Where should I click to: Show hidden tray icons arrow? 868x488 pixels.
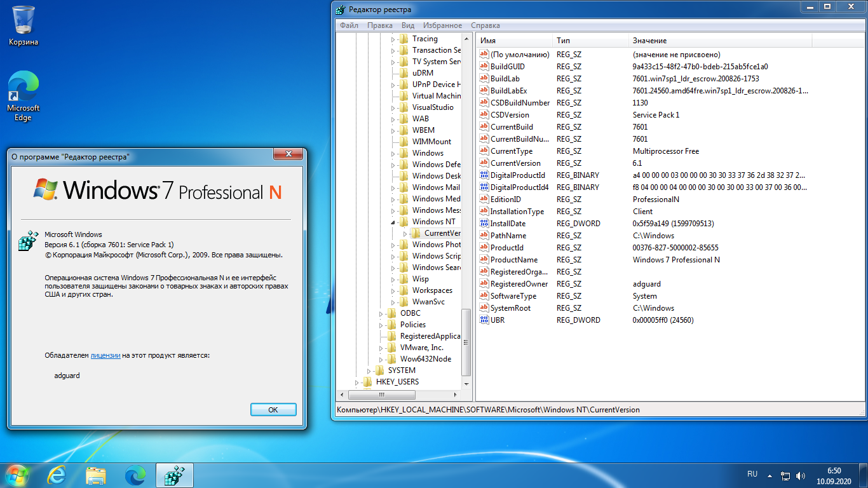(x=770, y=475)
